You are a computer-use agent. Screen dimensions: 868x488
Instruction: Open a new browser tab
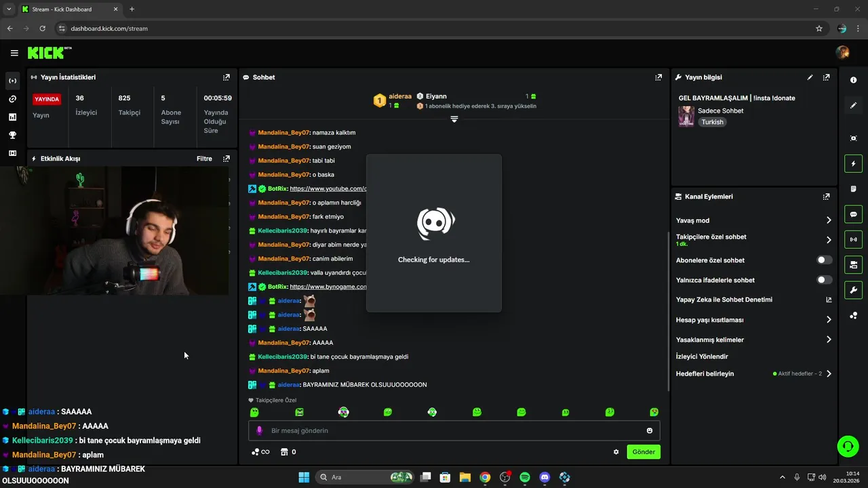tap(132, 9)
